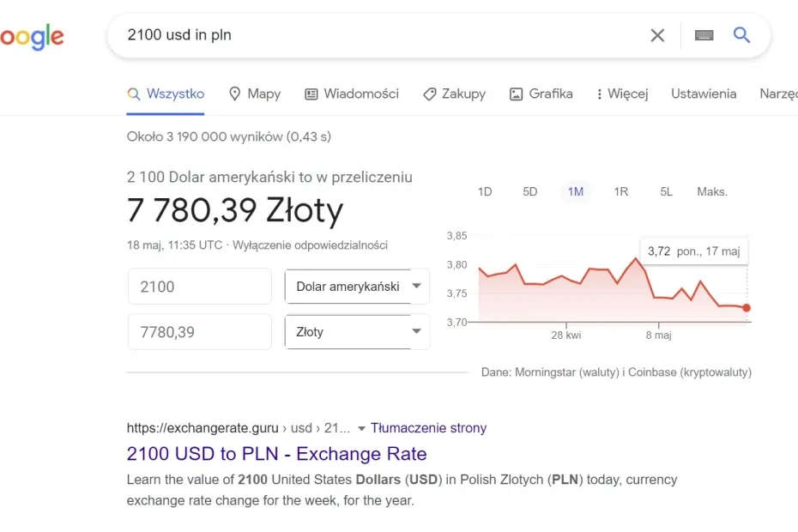Show the Maks. chart range

click(x=712, y=191)
